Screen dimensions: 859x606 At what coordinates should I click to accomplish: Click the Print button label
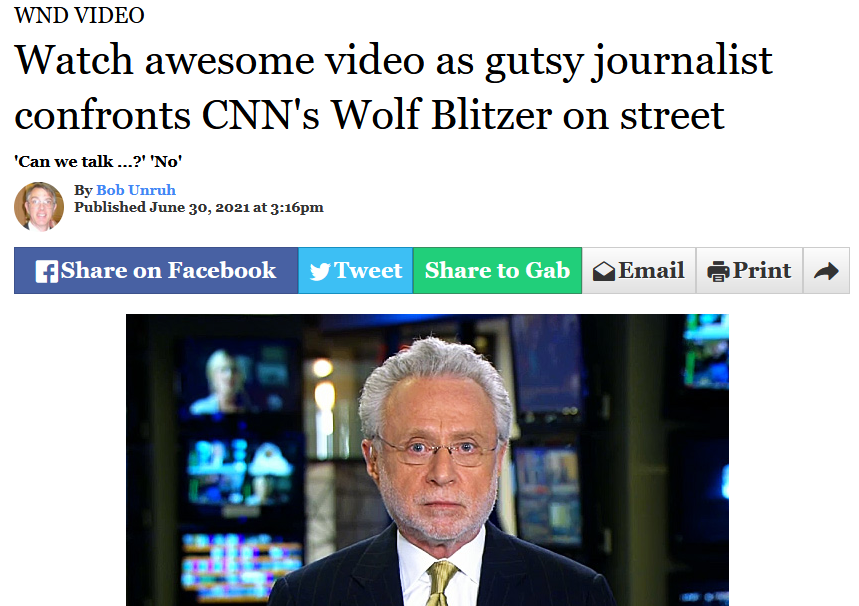(762, 271)
